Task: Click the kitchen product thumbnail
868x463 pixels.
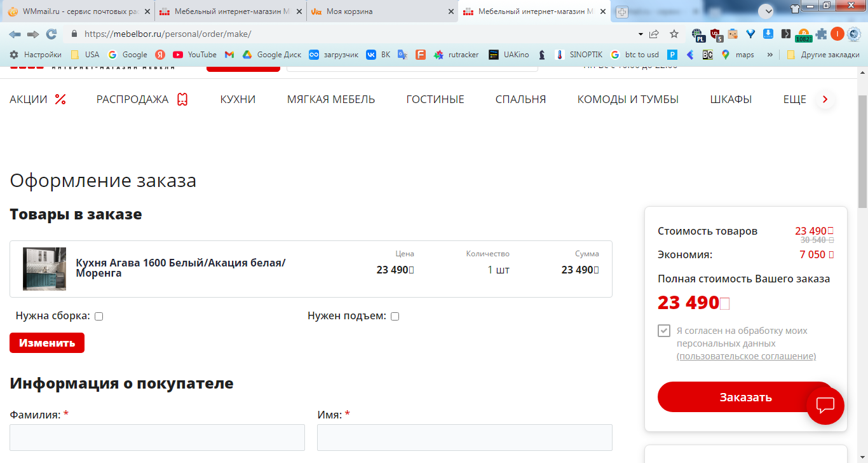Action: point(44,269)
